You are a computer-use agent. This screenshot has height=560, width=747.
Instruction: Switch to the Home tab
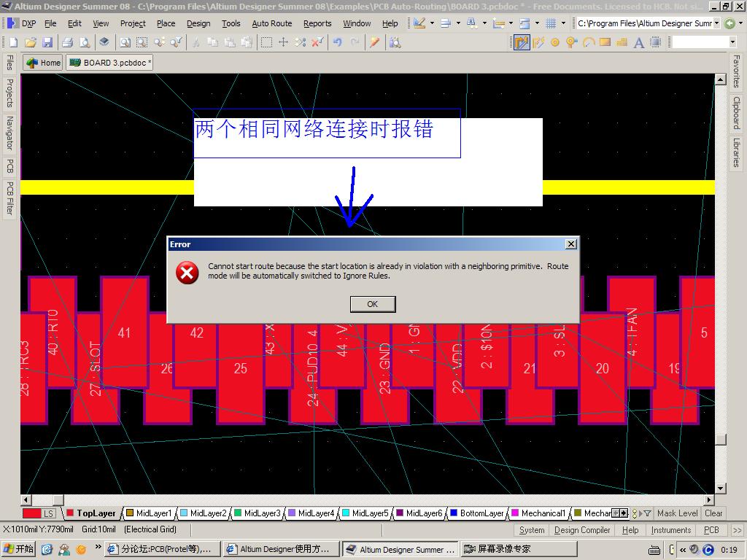pyautogui.click(x=44, y=63)
